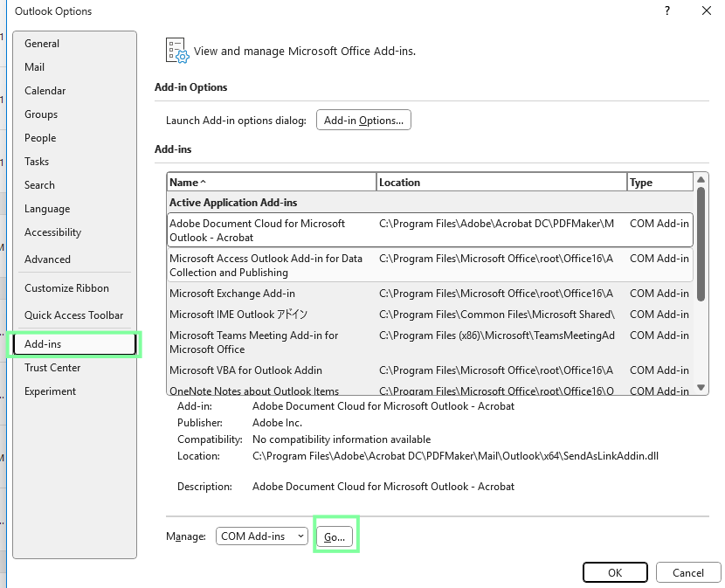Viewport: 725px width, 588px height.
Task: Select Microsoft VBA for Outlook Addin row
Action: pyautogui.click(x=430, y=370)
